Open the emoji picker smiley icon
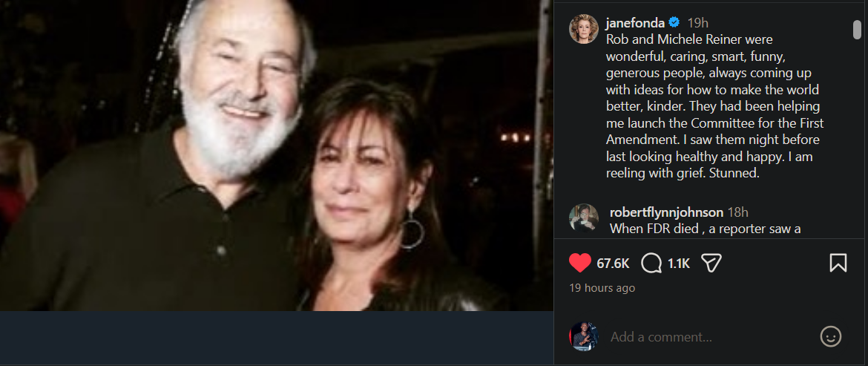Image resolution: width=868 pixels, height=366 pixels. pos(830,336)
